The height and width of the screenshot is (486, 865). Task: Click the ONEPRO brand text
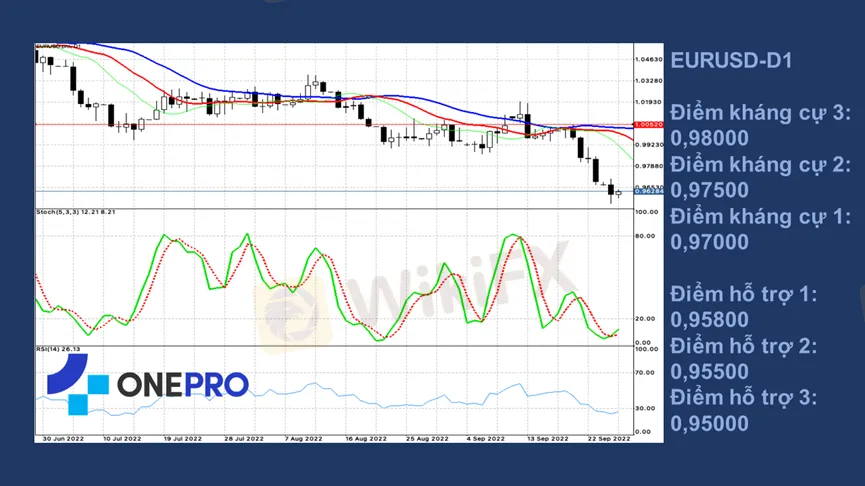pyautogui.click(x=183, y=385)
